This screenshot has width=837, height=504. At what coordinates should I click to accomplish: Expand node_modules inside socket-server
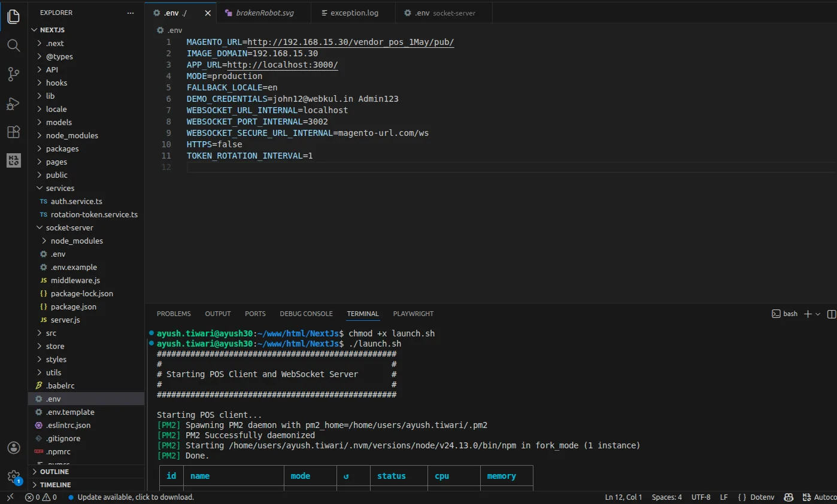coord(86,241)
